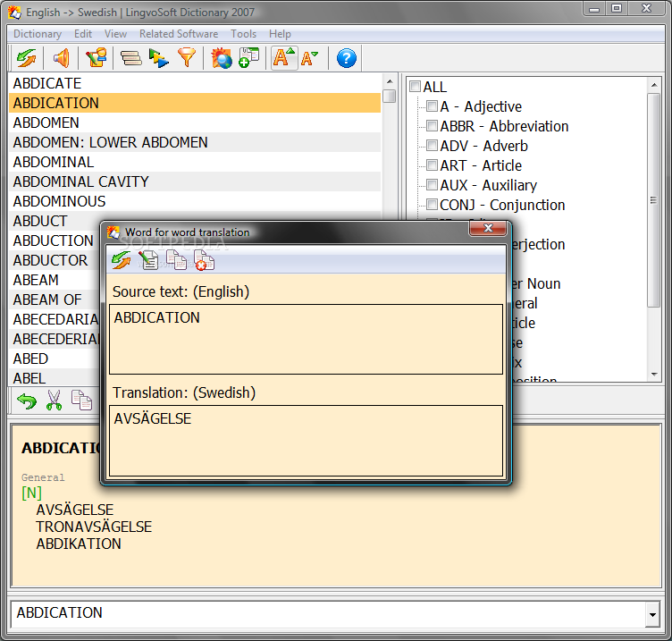
Task: Click the word list scrollbar thumb
Action: click(389, 96)
